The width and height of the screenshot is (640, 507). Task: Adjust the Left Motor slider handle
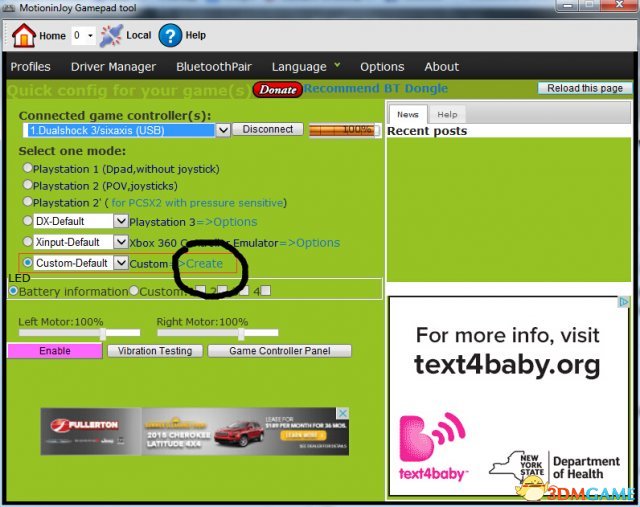point(103,333)
